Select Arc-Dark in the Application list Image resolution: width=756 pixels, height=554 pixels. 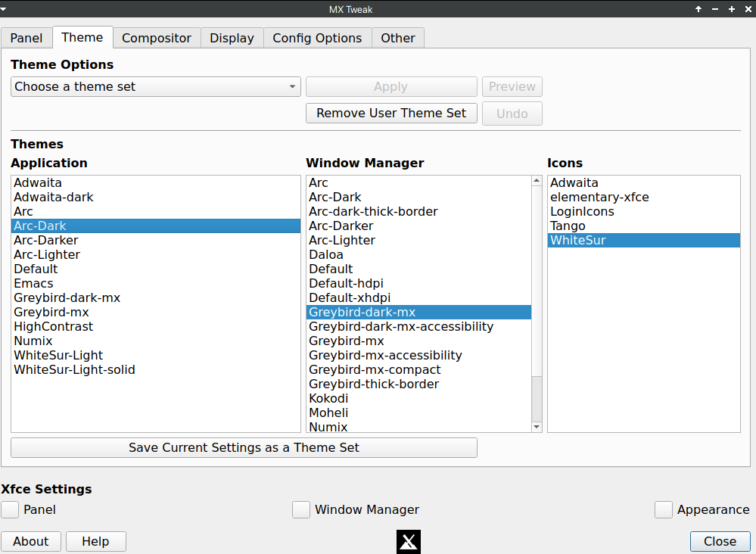[156, 226]
